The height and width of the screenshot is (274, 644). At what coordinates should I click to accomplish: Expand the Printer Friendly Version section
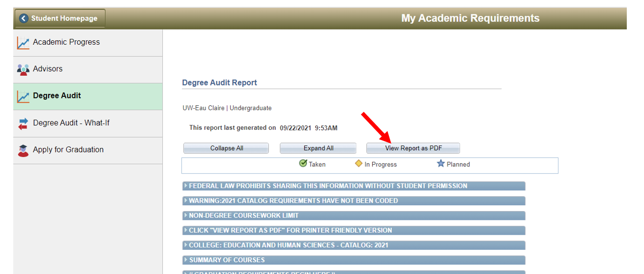[x=291, y=230]
